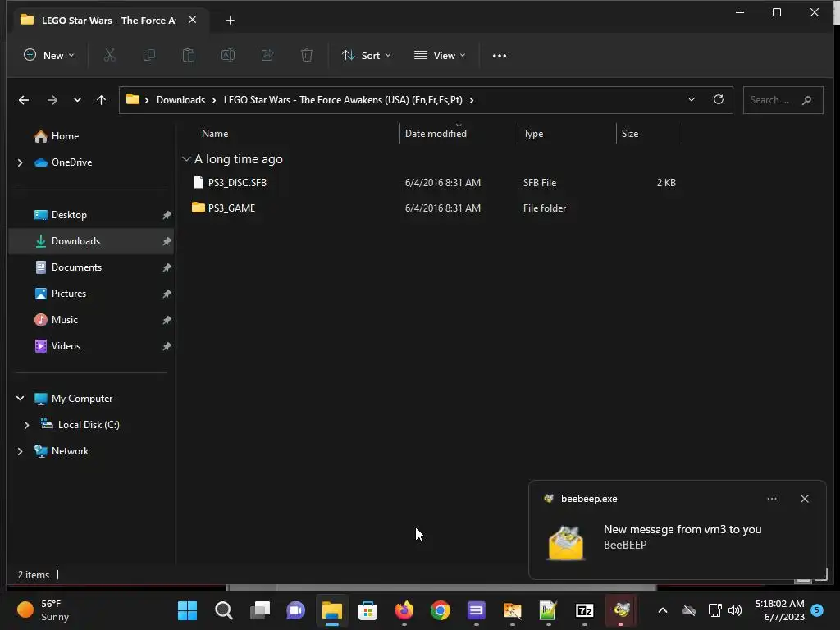Click the Copy icon in toolbar
The height and width of the screenshot is (630, 840).
[149, 55]
